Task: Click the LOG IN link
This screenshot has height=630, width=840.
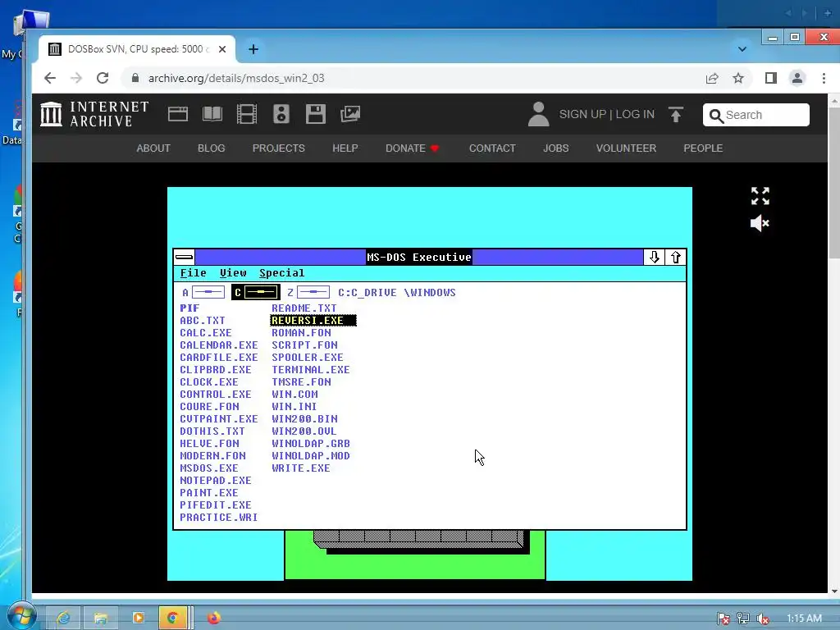Action: point(635,114)
